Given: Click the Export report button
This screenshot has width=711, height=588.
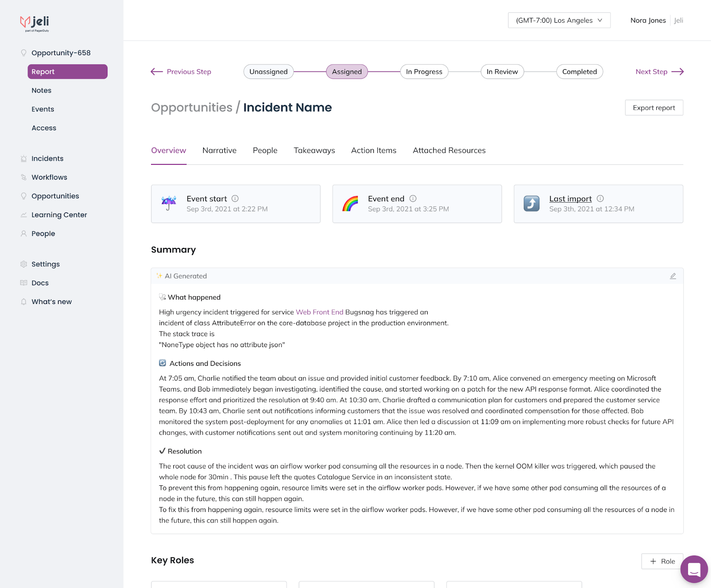Looking at the screenshot, I should [x=654, y=108].
